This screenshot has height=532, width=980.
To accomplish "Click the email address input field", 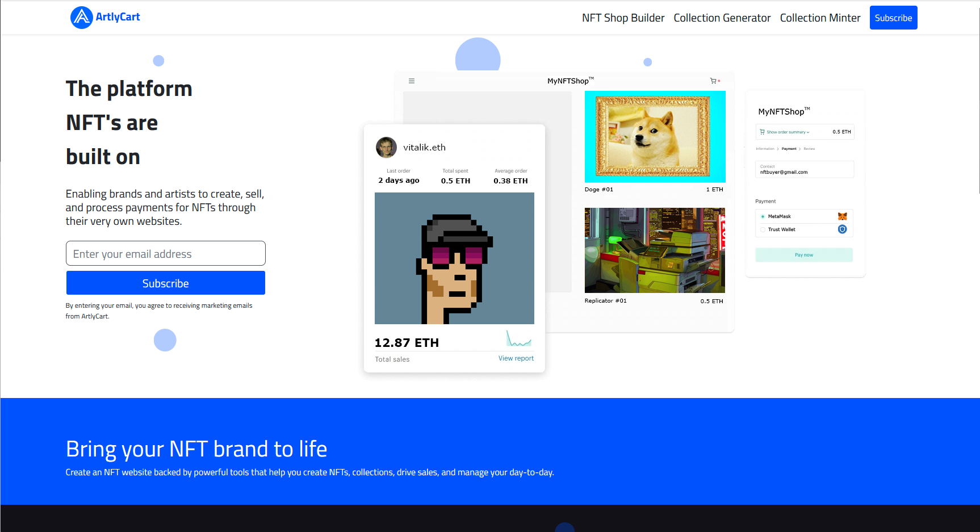I will pyautogui.click(x=165, y=253).
